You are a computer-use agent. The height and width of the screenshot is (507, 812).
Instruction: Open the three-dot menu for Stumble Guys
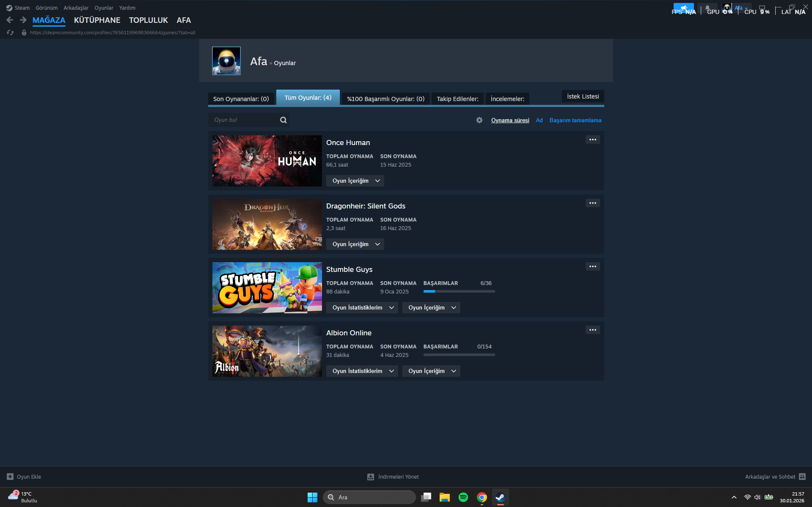coord(593,266)
